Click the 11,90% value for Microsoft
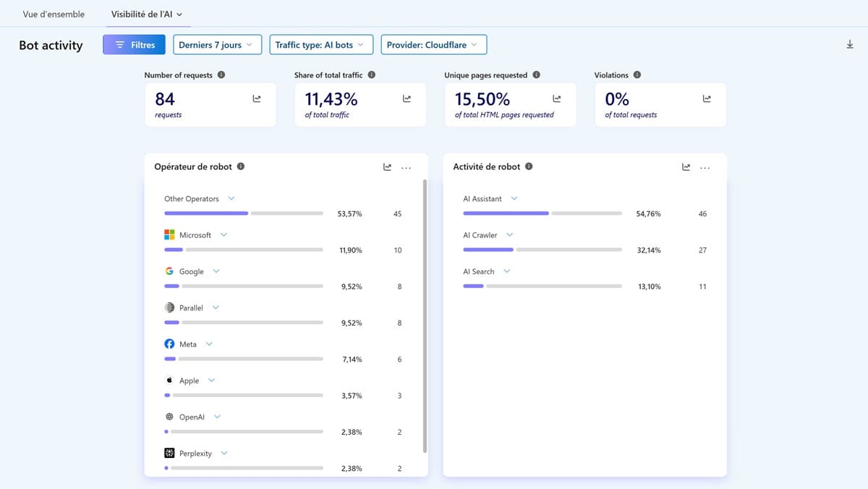 click(351, 250)
